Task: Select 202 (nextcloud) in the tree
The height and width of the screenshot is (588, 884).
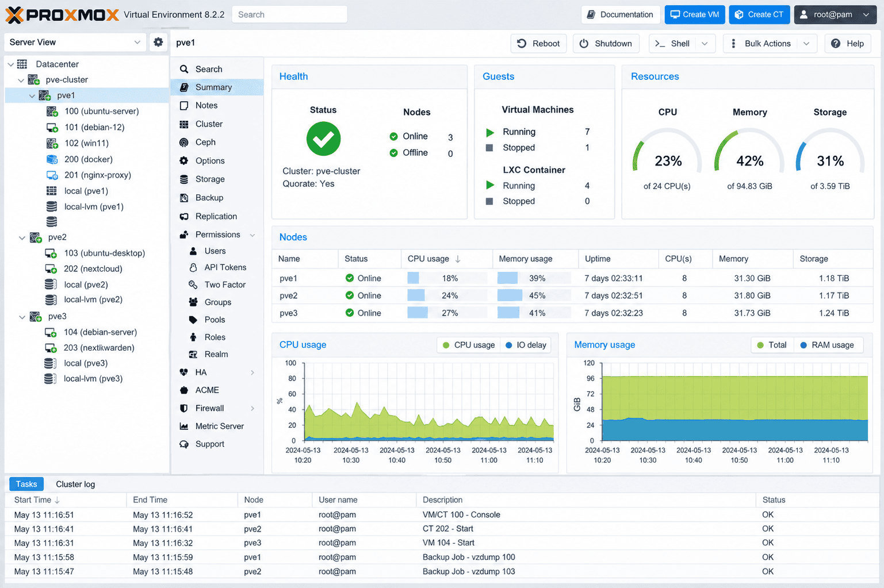Action: click(93, 269)
